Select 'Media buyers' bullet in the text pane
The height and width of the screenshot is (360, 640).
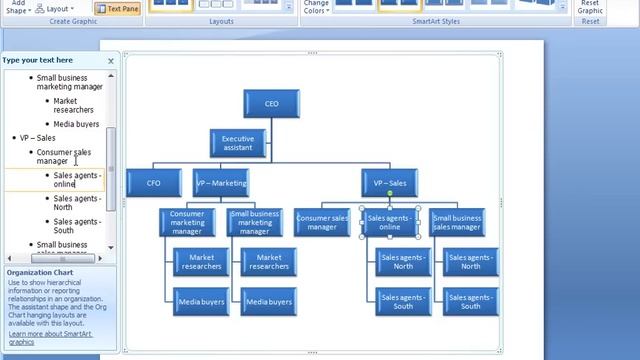tap(76, 124)
